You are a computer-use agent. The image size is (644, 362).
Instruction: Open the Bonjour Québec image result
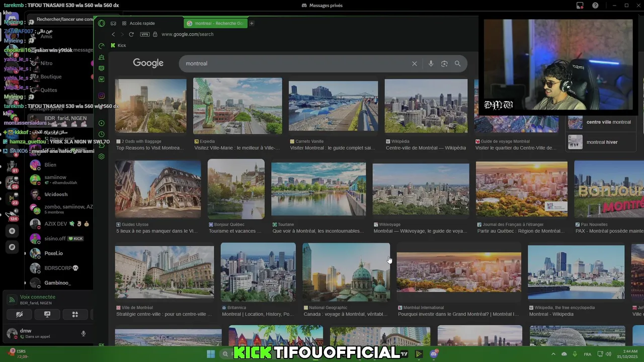coord(236,189)
